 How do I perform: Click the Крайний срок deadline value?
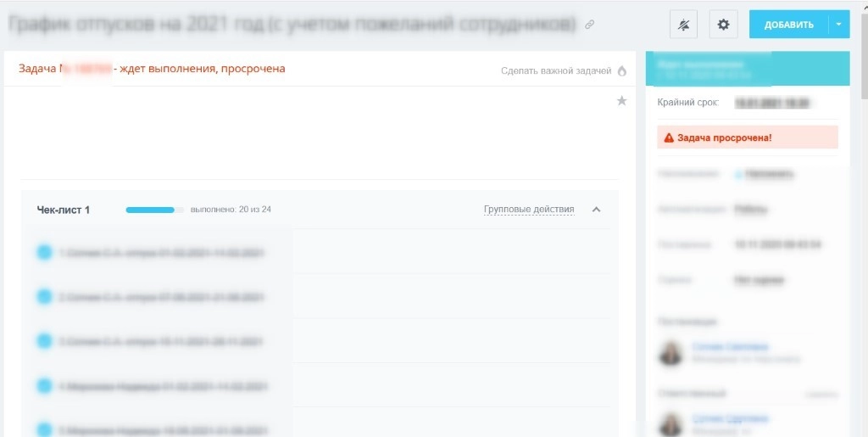point(771,103)
